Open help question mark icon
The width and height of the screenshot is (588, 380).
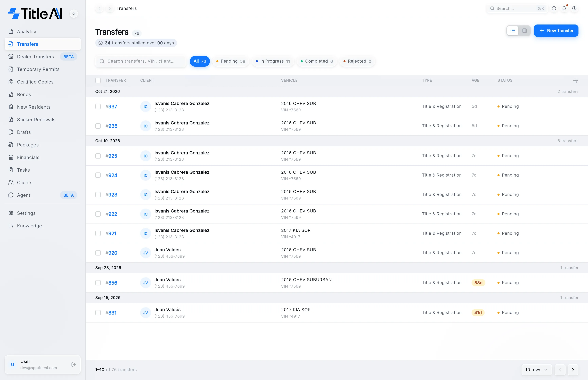pyautogui.click(x=574, y=8)
